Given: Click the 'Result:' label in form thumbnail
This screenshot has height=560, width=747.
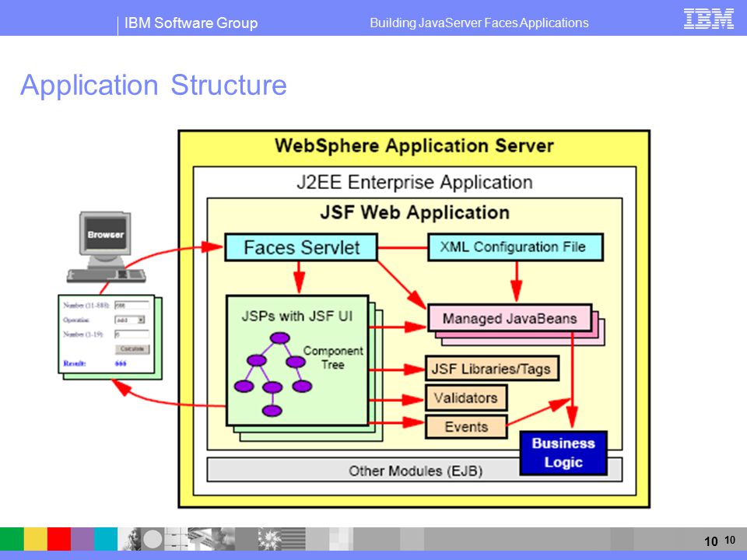Looking at the screenshot, I should (75, 363).
